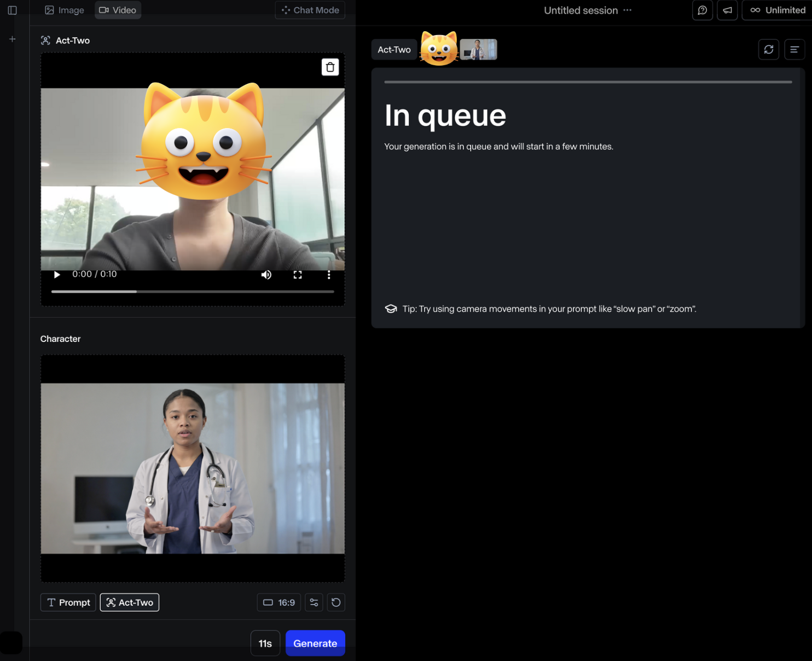Click the blue Generate button

pyautogui.click(x=315, y=643)
